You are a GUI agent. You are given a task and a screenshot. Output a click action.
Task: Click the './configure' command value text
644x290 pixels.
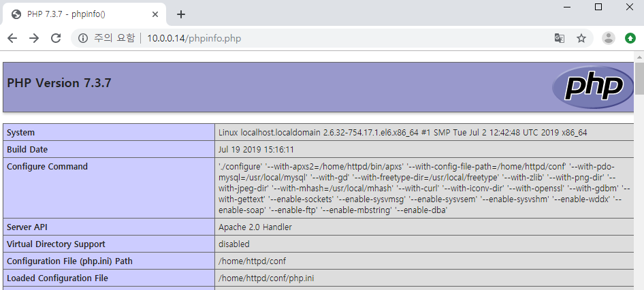[425, 188]
